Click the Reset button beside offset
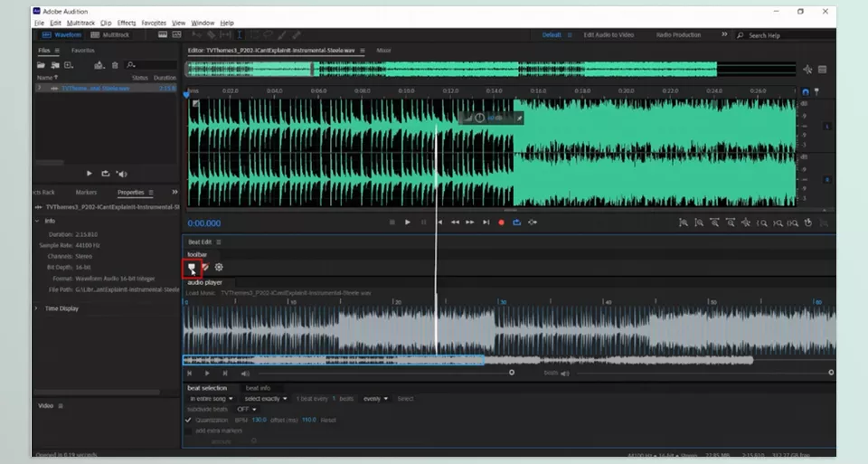 329,421
